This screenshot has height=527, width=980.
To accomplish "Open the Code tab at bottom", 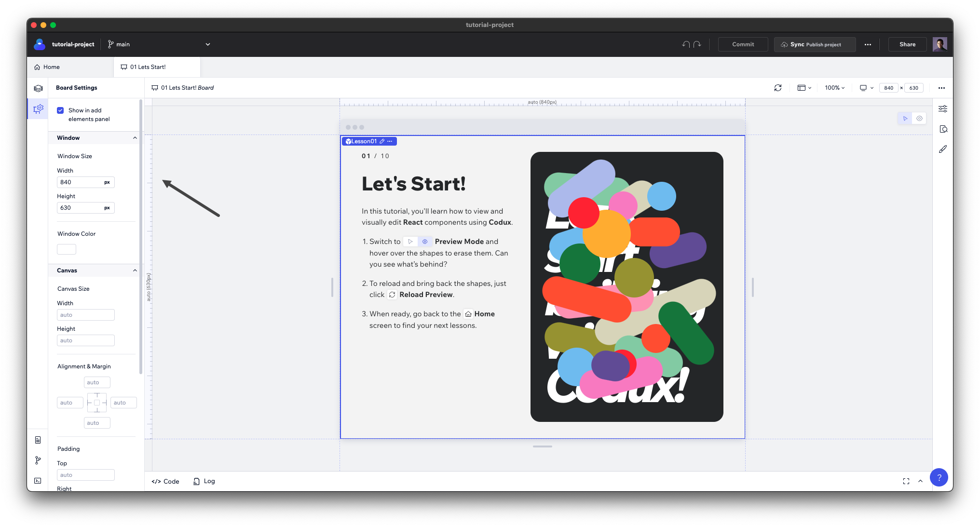I will click(x=165, y=481).
